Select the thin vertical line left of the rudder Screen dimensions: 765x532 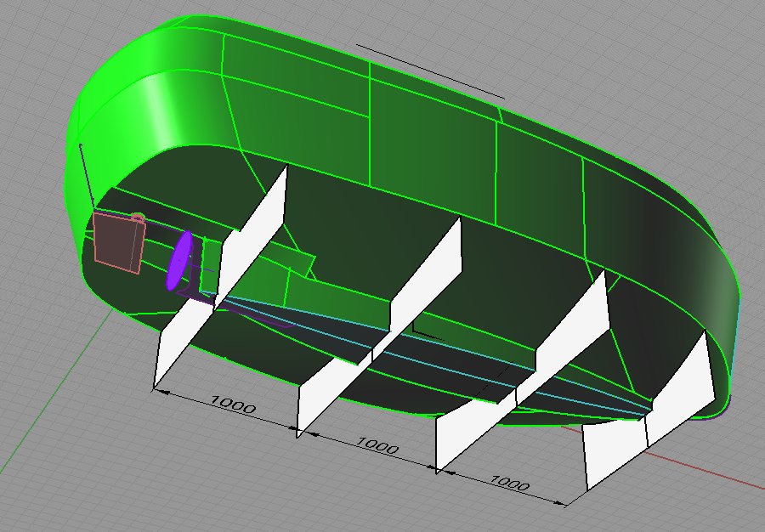click(83, 170)
